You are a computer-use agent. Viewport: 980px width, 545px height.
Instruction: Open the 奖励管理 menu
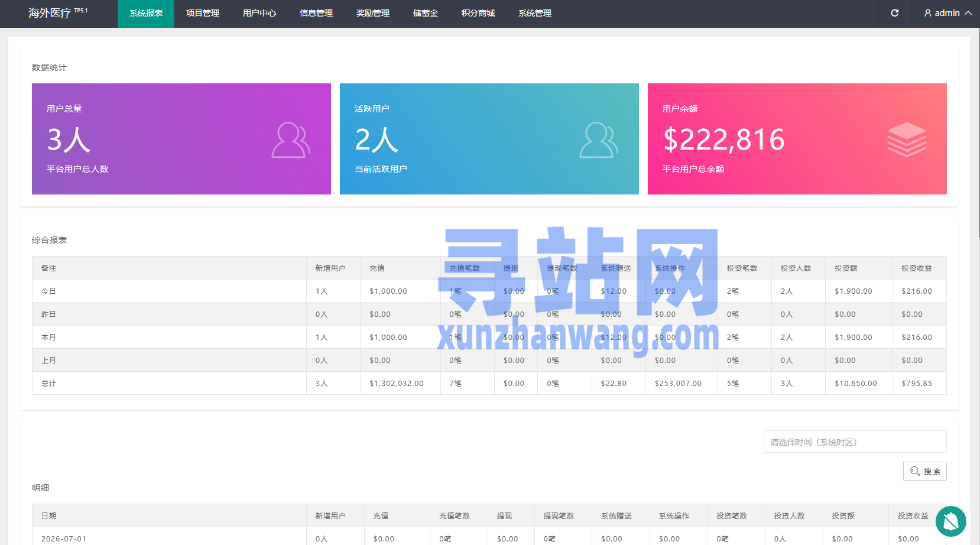[373, 14]
